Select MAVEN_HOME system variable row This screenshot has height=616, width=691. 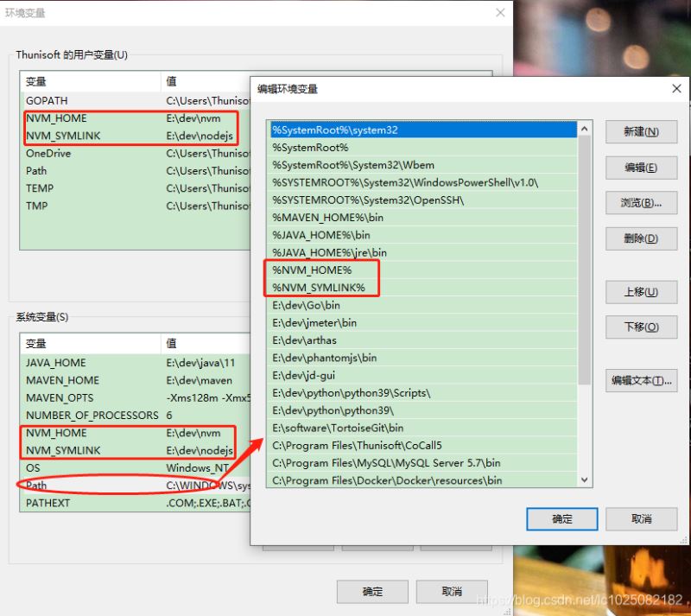click(x=136, y=380)
